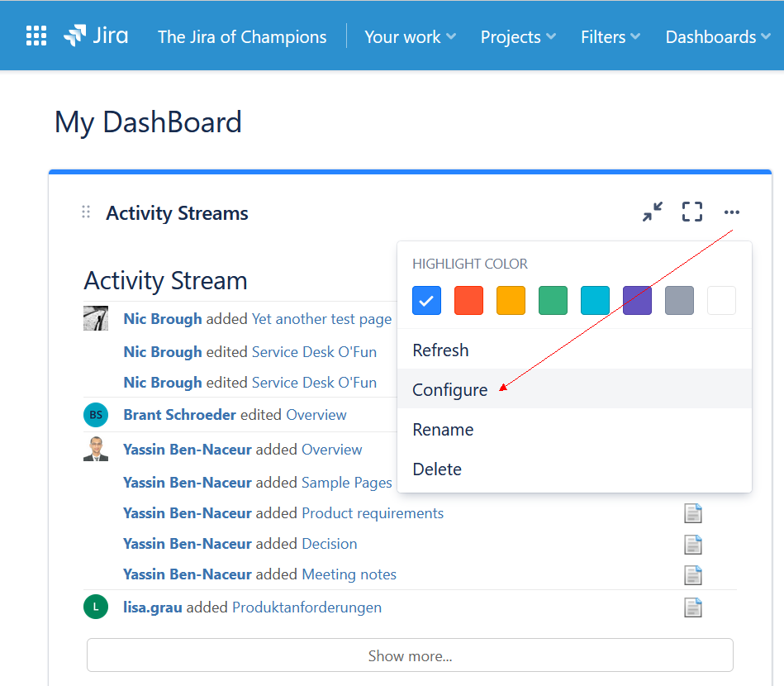Click the green L avatar for lisa.grau

[x=96, y=607]
